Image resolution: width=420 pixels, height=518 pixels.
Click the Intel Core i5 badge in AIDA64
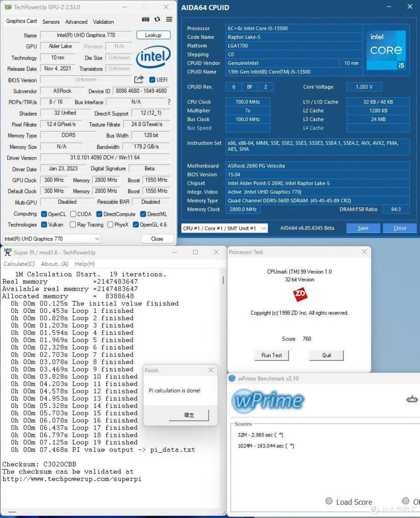click(x=386, y=50)
